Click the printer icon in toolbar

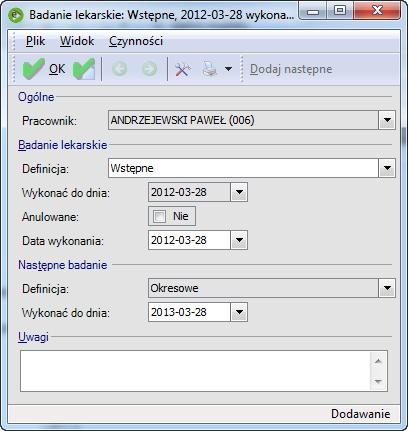[x=210, y=69]
